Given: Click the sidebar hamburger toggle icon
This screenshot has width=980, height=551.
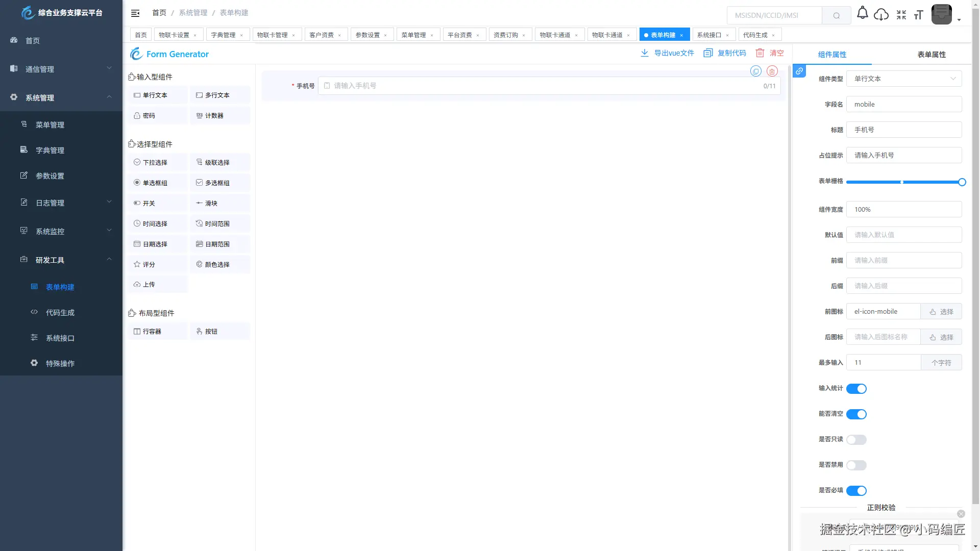Looking at the screenshot, I should pos(135,13).
